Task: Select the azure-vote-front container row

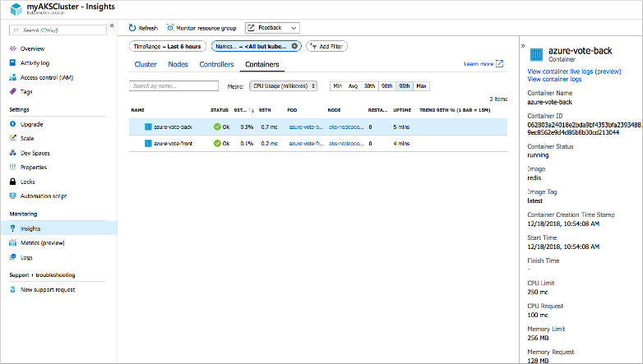Action: (x=318, y=144)
